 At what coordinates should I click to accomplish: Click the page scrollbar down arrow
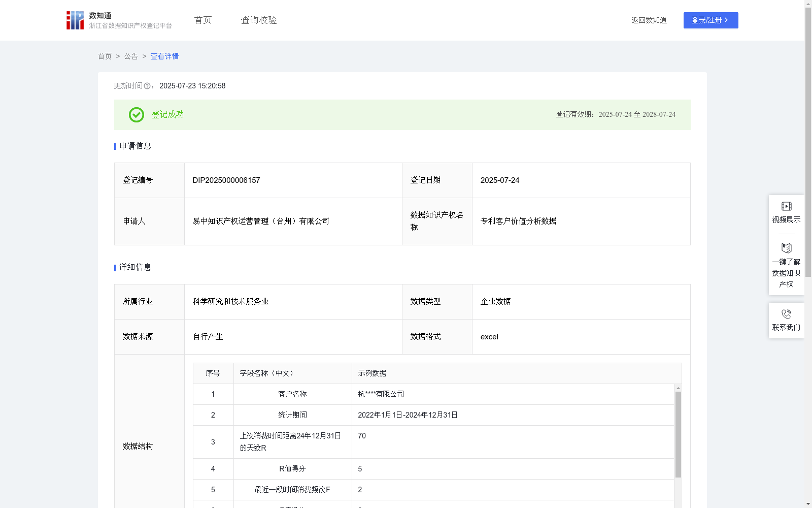click(808, 504)
